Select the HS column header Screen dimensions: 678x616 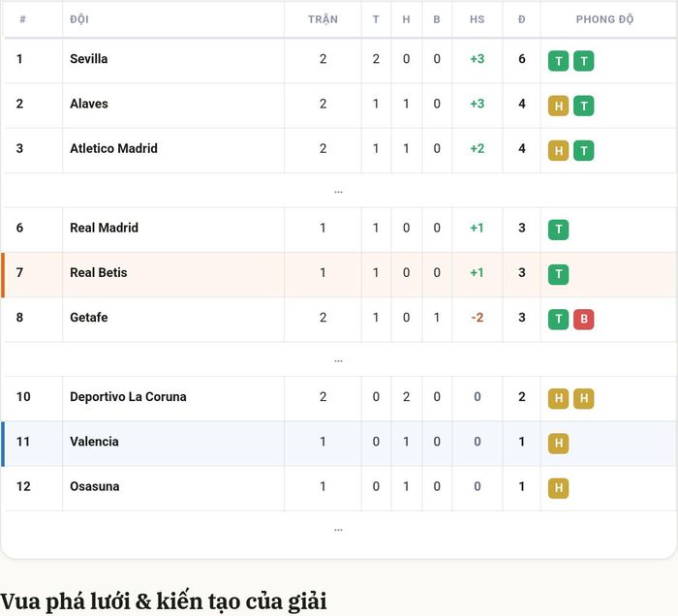pyautogui.click(x=478, y=19)
